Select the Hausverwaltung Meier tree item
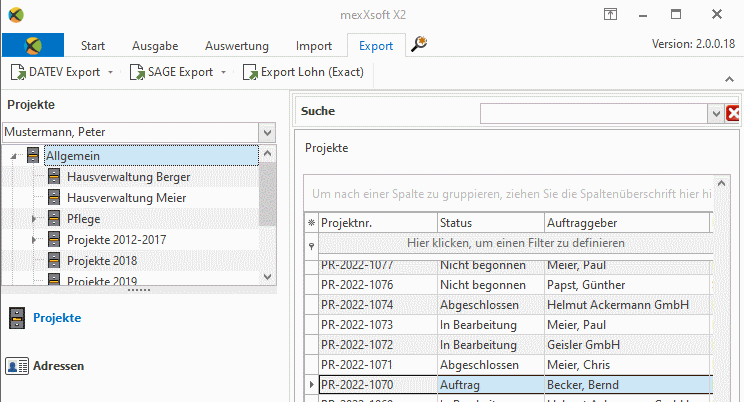 [x=126, y=197]
